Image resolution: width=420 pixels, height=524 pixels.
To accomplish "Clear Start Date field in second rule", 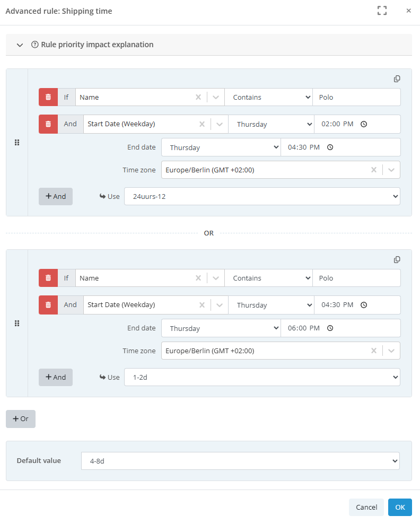I will pos(202,305).
